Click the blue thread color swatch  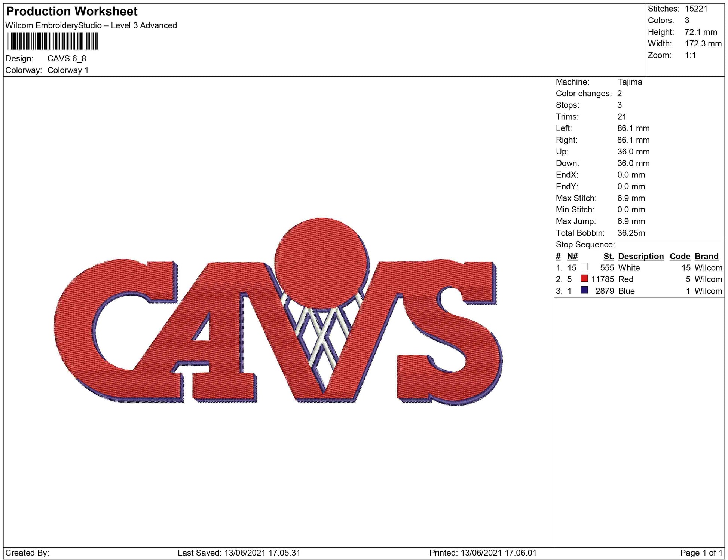pyautogui.click(x=584, y=290)
